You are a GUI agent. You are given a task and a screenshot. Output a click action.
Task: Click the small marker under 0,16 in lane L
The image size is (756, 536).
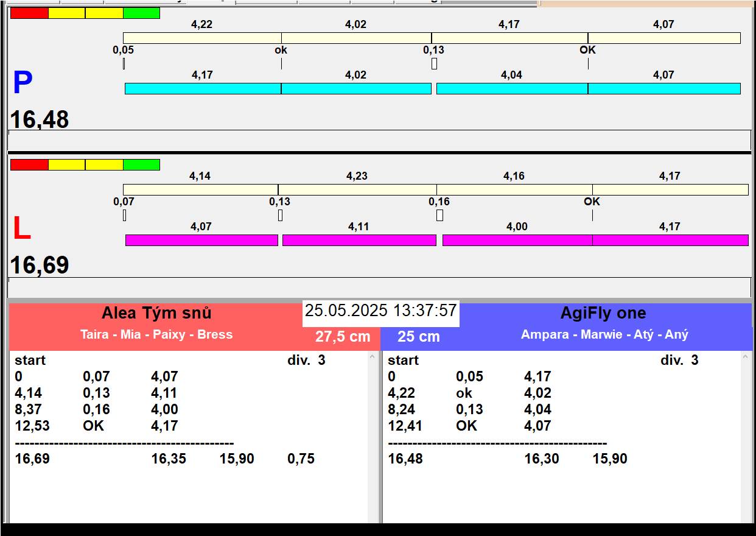439,216
